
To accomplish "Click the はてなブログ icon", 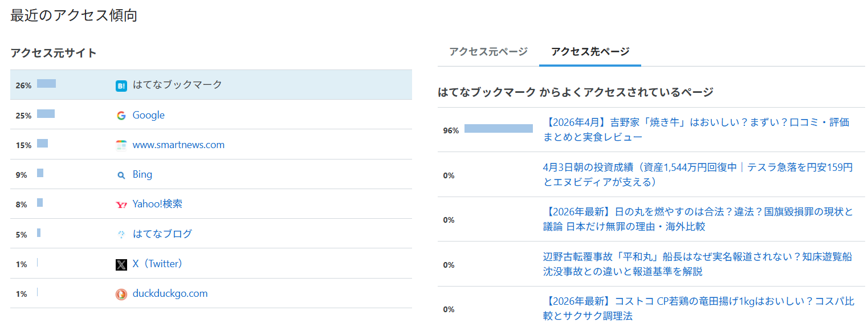I will click(x=121, y=234).
